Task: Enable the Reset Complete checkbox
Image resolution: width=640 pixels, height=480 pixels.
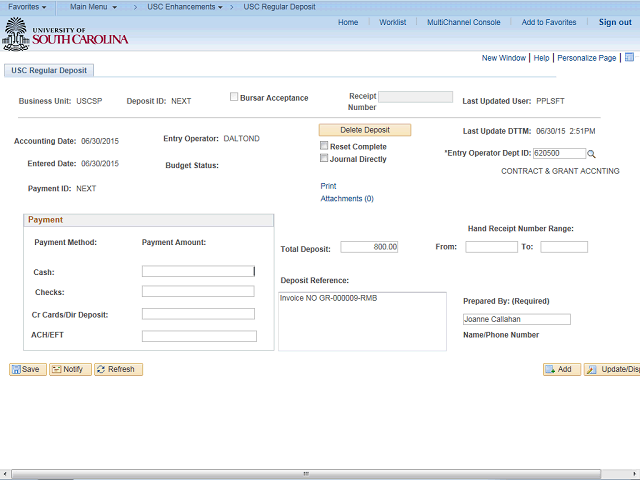Action: tap(324, 145)
